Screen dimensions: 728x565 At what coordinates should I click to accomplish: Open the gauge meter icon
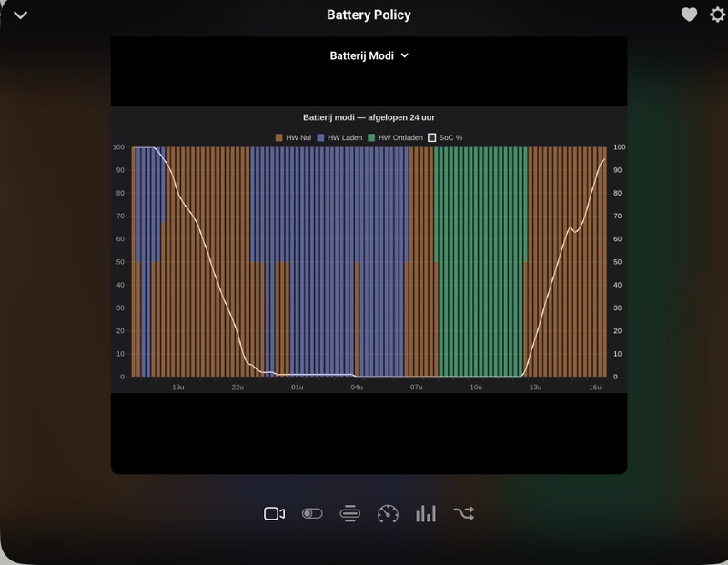[x=388, y=513]
